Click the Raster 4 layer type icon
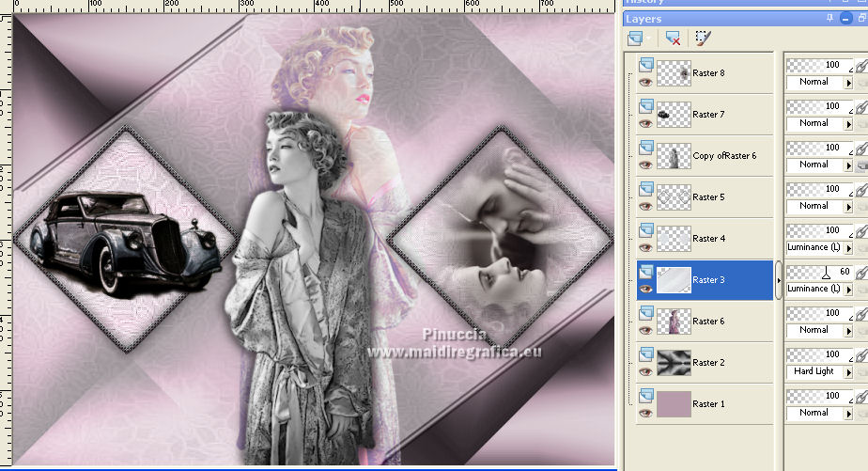This screenshot has height=471, width=868. point(646,230)
